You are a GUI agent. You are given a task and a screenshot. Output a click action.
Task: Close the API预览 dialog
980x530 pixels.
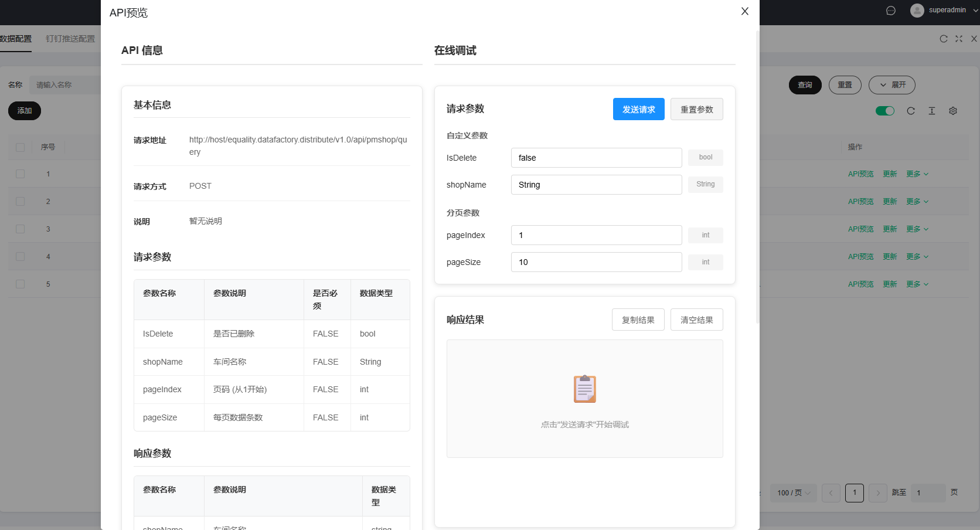point(744,11)
